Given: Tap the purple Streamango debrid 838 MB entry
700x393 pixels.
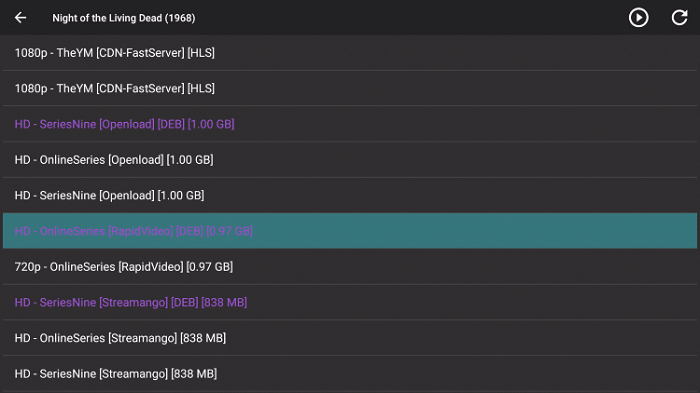Looking at the screenshot, I should click(350, 302).
